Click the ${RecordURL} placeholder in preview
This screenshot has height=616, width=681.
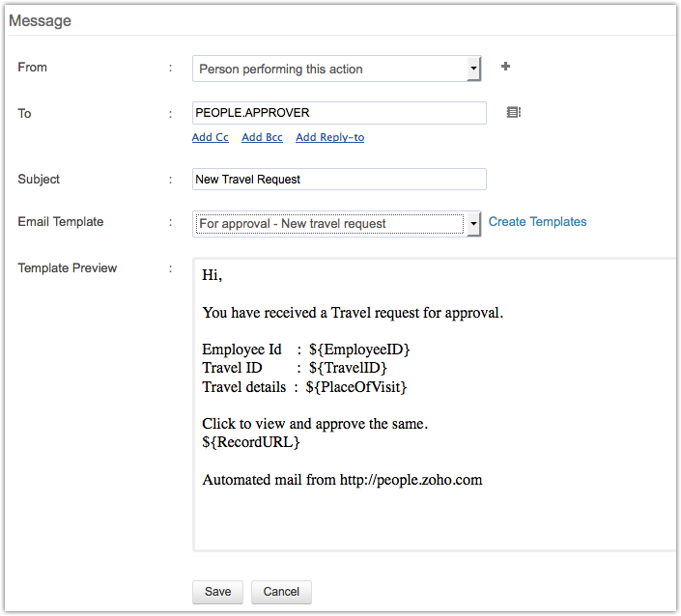(251, 442)
